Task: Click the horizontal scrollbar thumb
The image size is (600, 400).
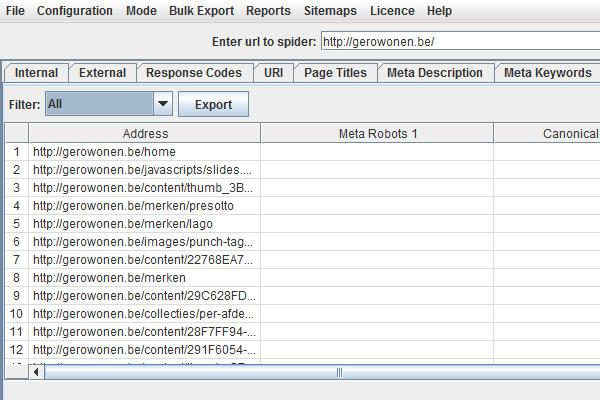Action: [x=338, y=372]
